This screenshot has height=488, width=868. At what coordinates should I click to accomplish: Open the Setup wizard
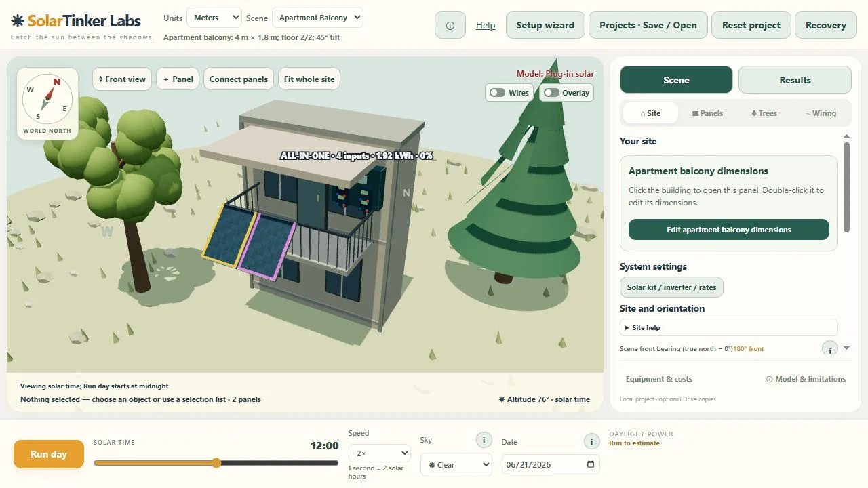click(x=545, y=25)
